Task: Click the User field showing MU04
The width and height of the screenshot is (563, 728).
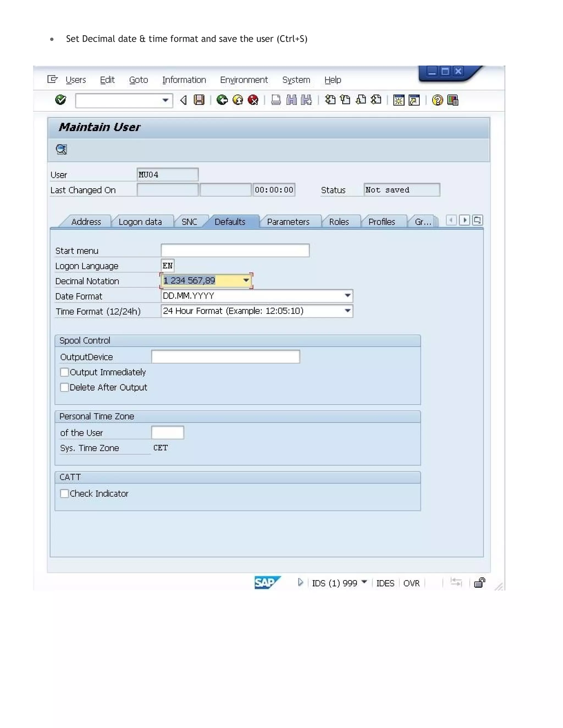Action: [167, 174]
